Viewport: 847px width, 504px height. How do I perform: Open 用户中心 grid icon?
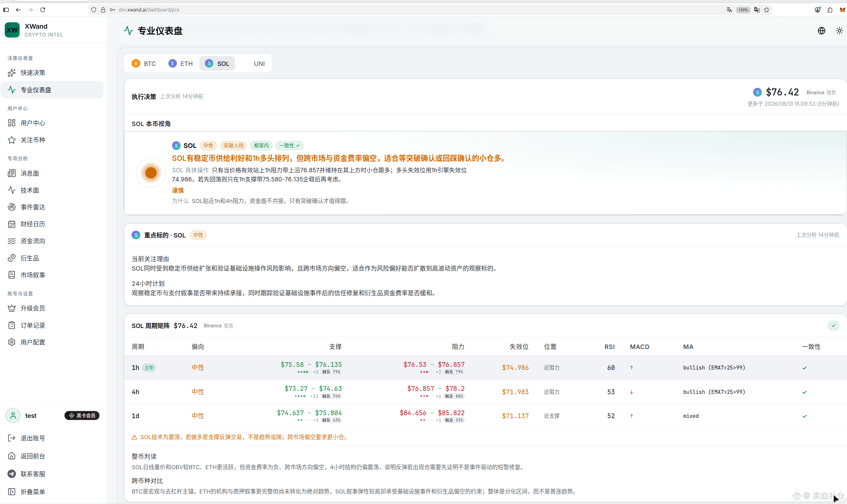(x=12, y=123)
